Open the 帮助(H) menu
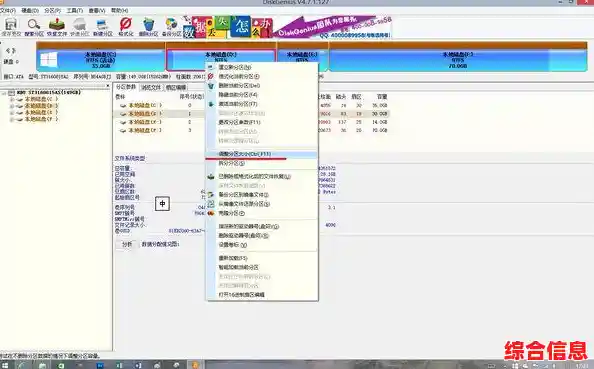Screen dimensions: 594x369 (x=119, y=10)
